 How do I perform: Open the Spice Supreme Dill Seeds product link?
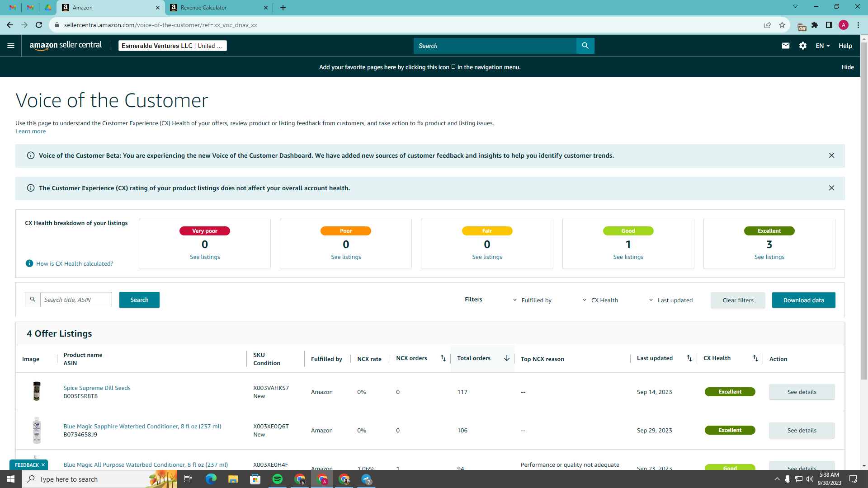point(97,388)
